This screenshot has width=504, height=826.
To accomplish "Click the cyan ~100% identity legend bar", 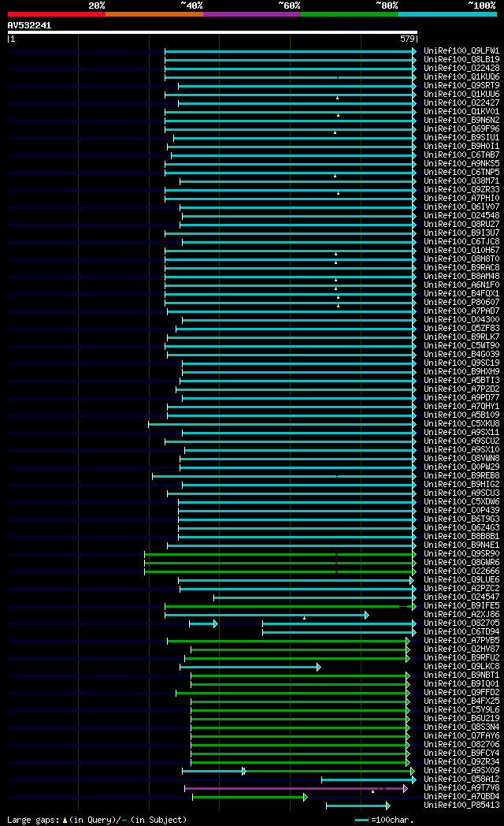I will 448,14.
